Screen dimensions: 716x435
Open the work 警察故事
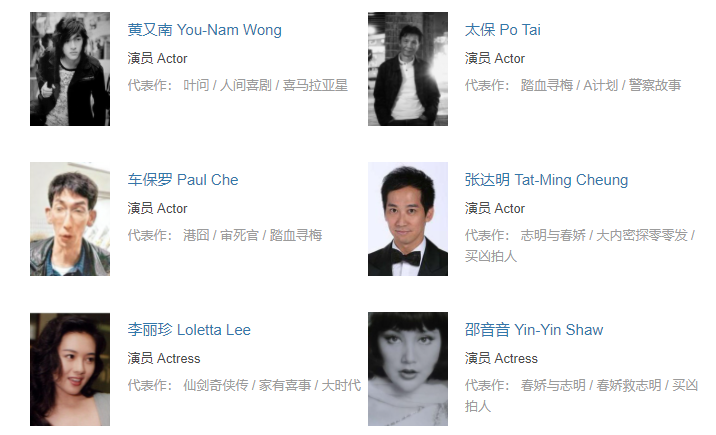click(x=655, y=85)
